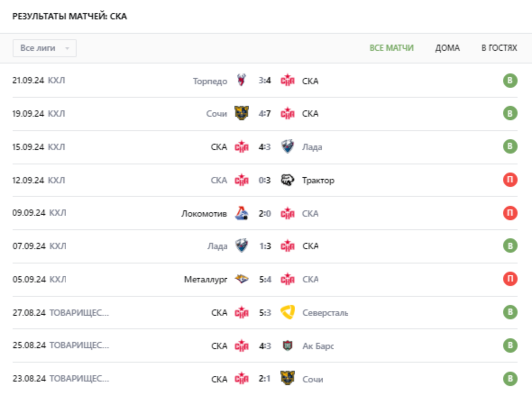
Task: Click the 'КХЛ' league label on 07.09.24
Action: click(57, 246)
